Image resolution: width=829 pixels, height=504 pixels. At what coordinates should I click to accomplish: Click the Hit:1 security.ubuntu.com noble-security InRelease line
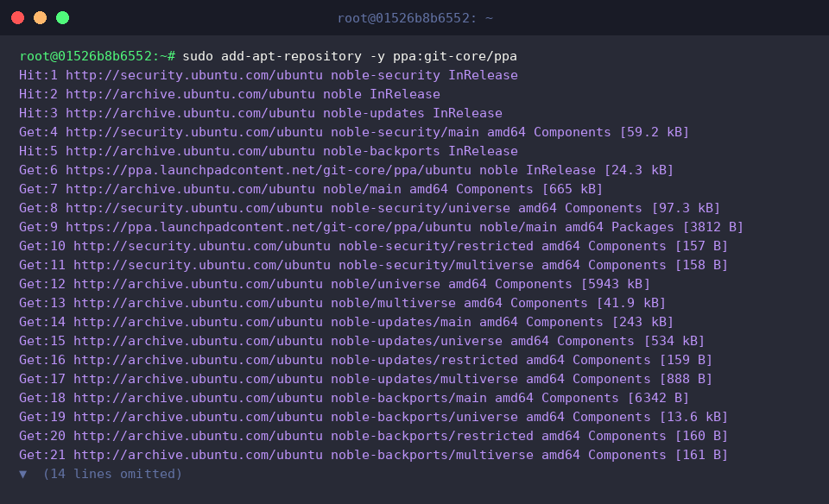[269, 75]
